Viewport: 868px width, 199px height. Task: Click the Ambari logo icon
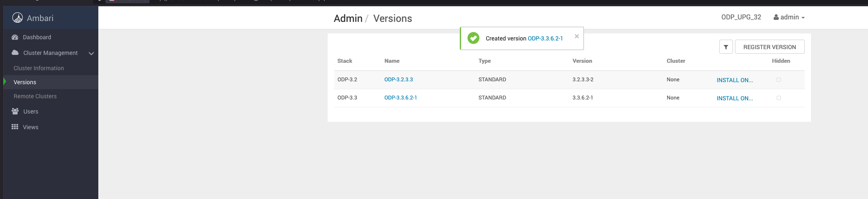pos(17,18)
